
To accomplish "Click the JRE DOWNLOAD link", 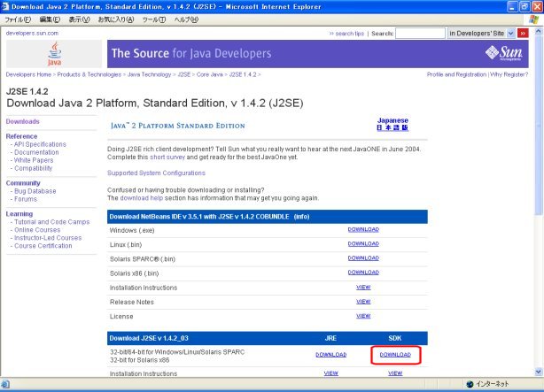I will pos(330,354).
